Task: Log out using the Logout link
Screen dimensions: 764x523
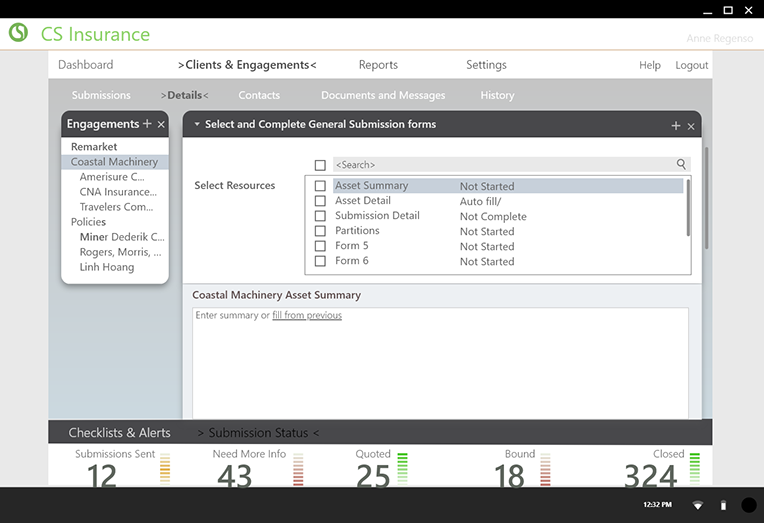Action: (691, 65)
